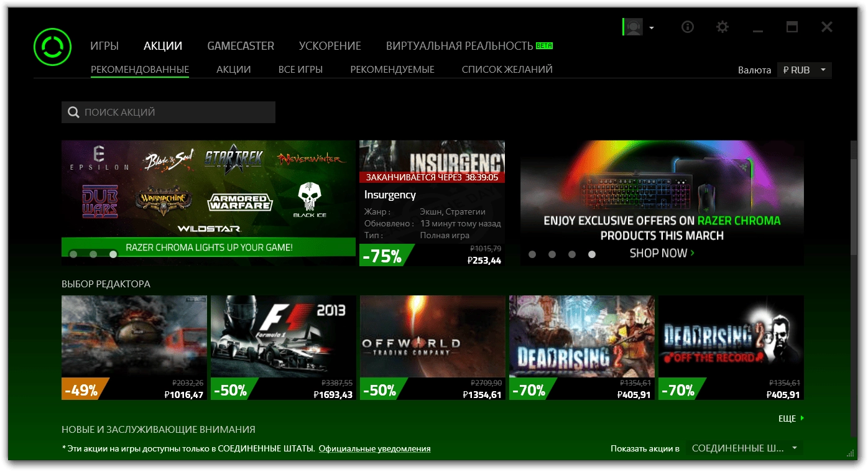Open the user profile avatar
Image resolution: width=868 pixels, height=472 pixels.
tap(634, 27)
